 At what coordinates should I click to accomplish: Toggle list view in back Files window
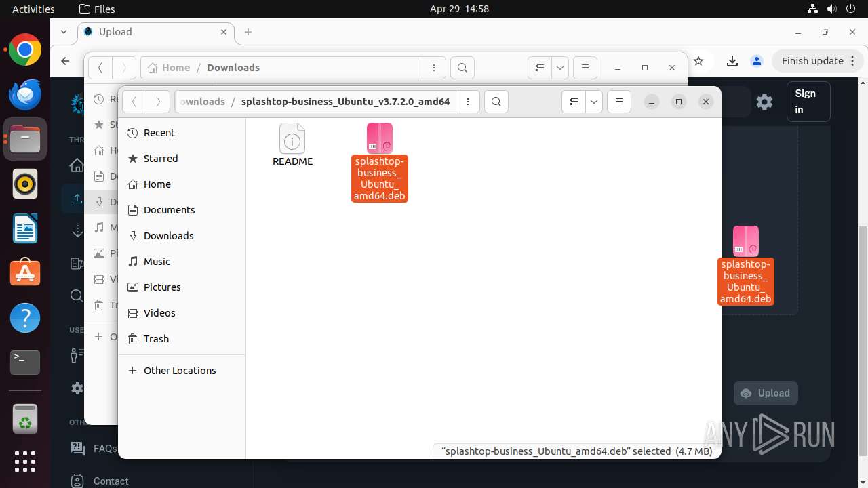[540, 68]
